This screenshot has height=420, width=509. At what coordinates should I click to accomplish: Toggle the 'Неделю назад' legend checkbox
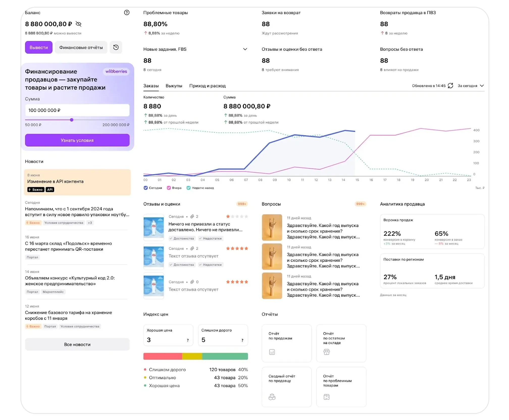[x=188, y=188]
